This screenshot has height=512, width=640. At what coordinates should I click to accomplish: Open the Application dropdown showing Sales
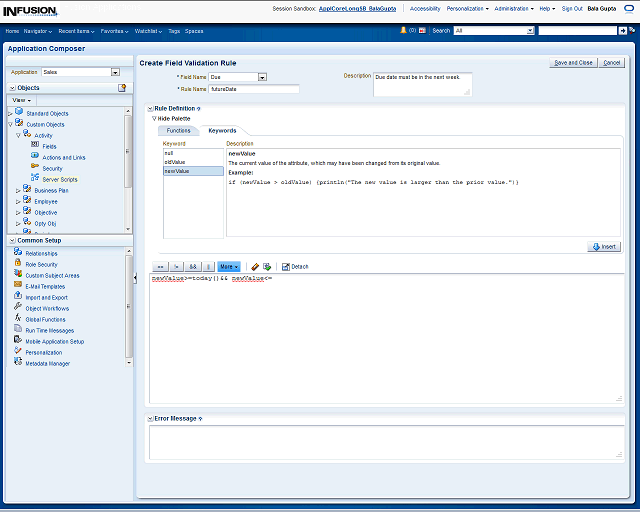(115, 72)
